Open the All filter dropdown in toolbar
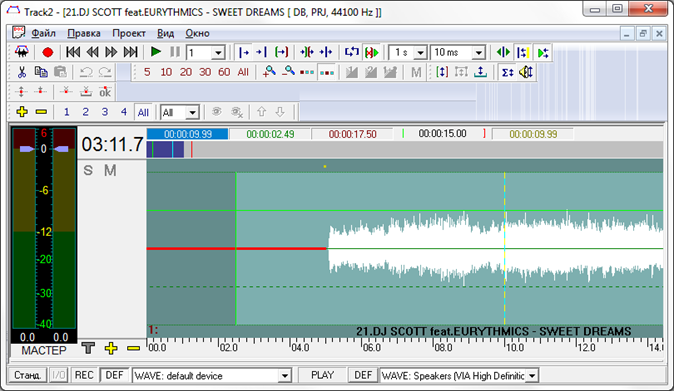 point(193,113)
